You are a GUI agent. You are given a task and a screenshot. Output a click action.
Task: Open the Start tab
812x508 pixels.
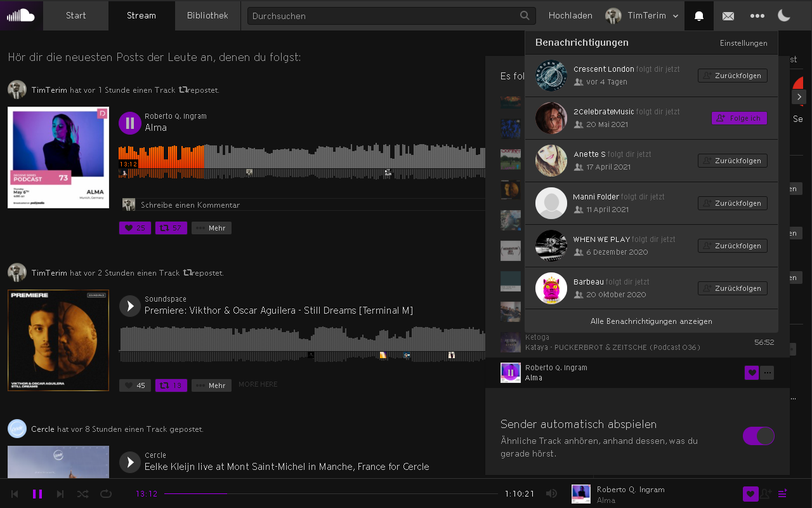tap(75, 15)
